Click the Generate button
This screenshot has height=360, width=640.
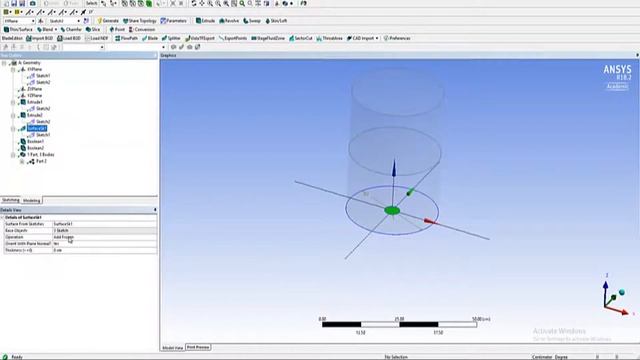(108, 21)
